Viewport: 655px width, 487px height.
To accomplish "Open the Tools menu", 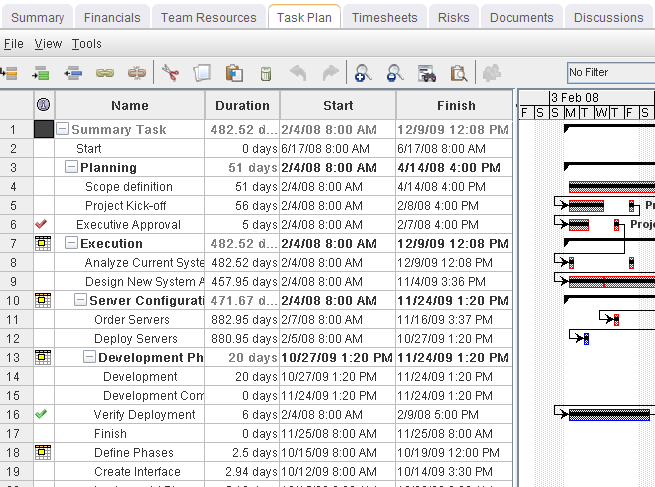I will 86,44.
